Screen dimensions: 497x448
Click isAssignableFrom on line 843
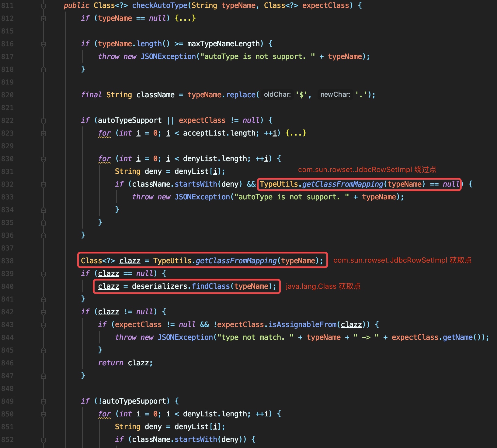[302, 325]
